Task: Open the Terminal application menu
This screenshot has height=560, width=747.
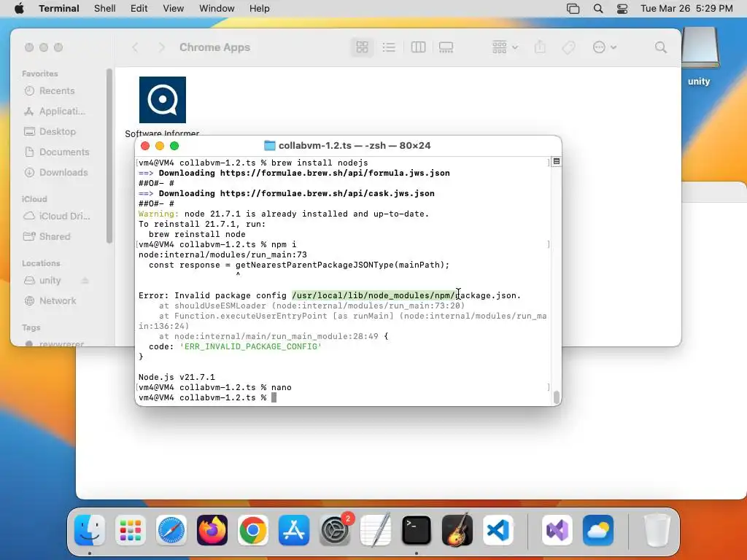Action: [59, 9]
